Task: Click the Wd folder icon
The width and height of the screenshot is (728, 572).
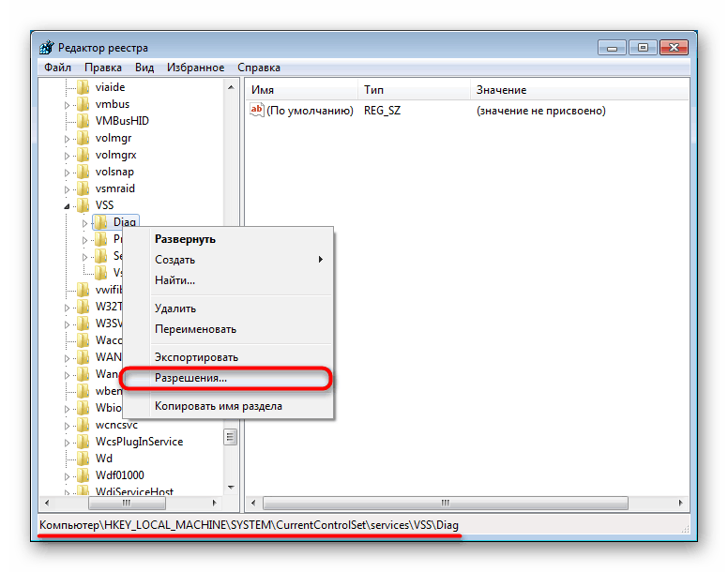Action: [x=83, y=459]
